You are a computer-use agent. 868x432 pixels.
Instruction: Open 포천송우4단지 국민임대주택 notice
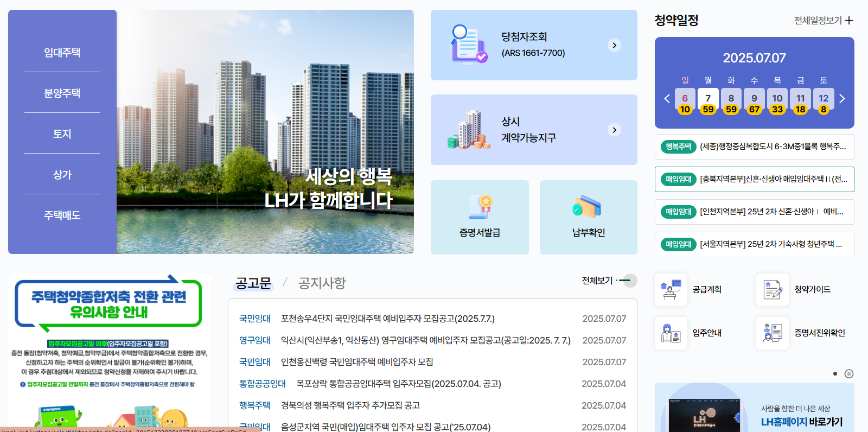click(387, 319)
